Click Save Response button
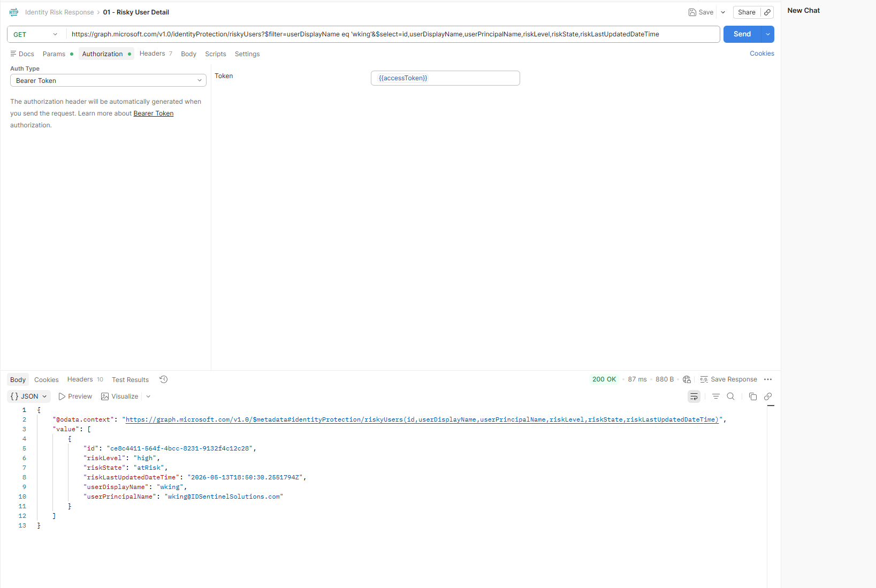The width and height of the screenshot is (876, 588). (x=728, y=379)
